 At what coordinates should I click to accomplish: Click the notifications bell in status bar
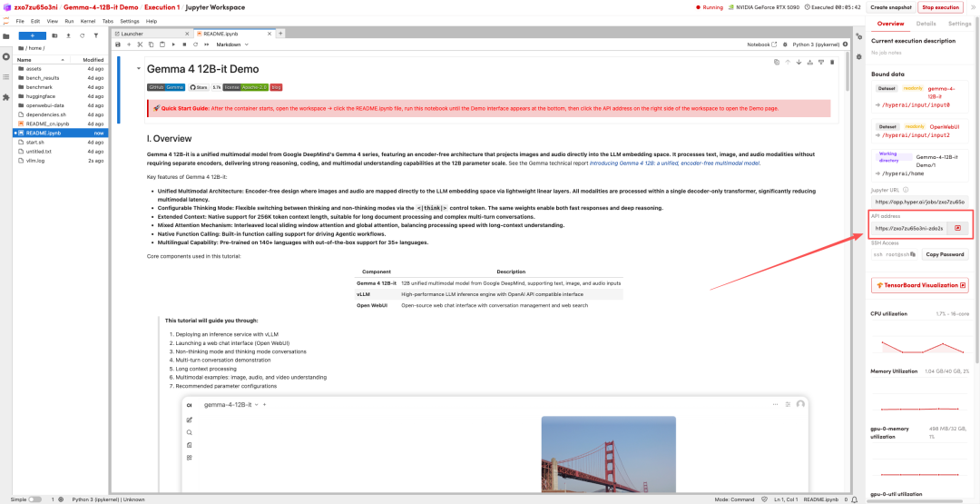[854, 499]
